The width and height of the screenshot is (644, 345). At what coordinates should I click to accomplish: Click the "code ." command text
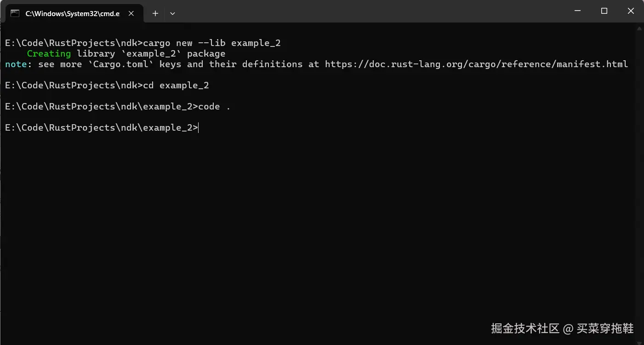214,107
